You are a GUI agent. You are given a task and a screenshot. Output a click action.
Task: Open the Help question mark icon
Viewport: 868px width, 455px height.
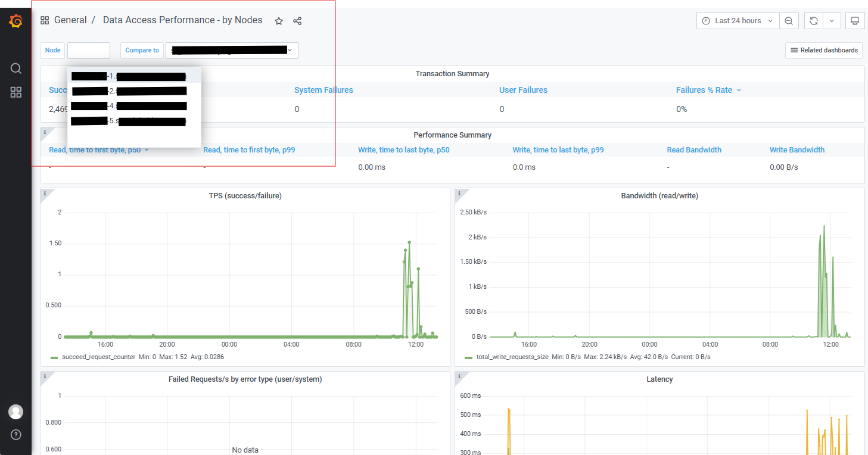[15, 435]
